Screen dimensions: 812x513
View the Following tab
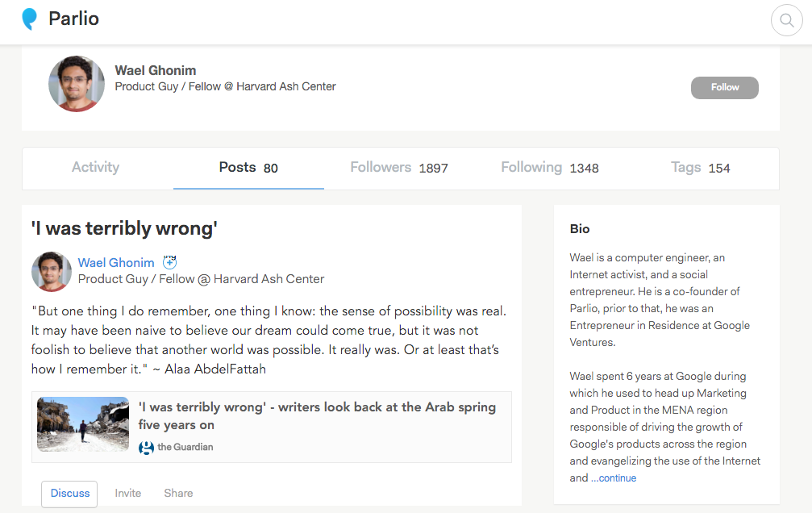click(x=550, y=168)
